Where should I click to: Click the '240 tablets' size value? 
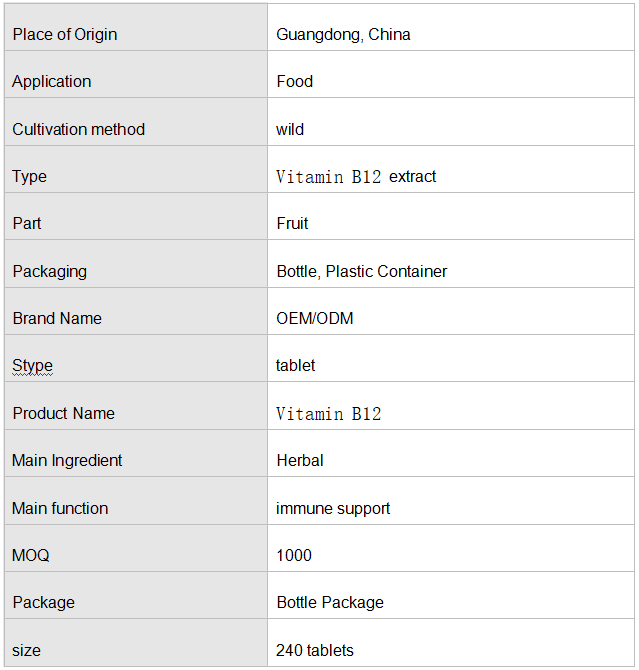tap(315, 650)
